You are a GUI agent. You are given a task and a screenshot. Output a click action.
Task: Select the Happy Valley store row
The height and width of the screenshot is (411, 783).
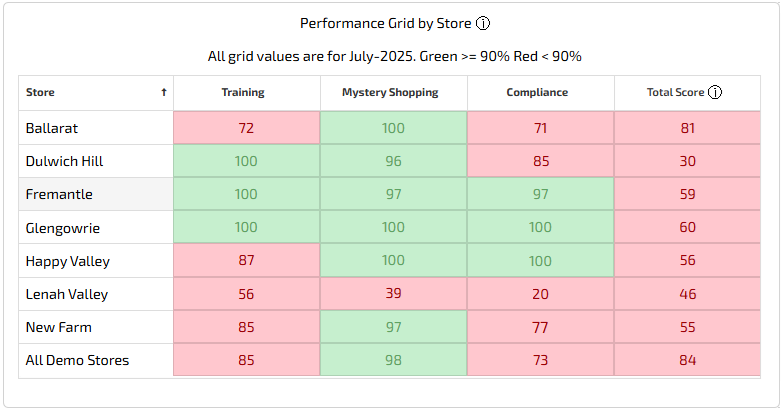67,261
